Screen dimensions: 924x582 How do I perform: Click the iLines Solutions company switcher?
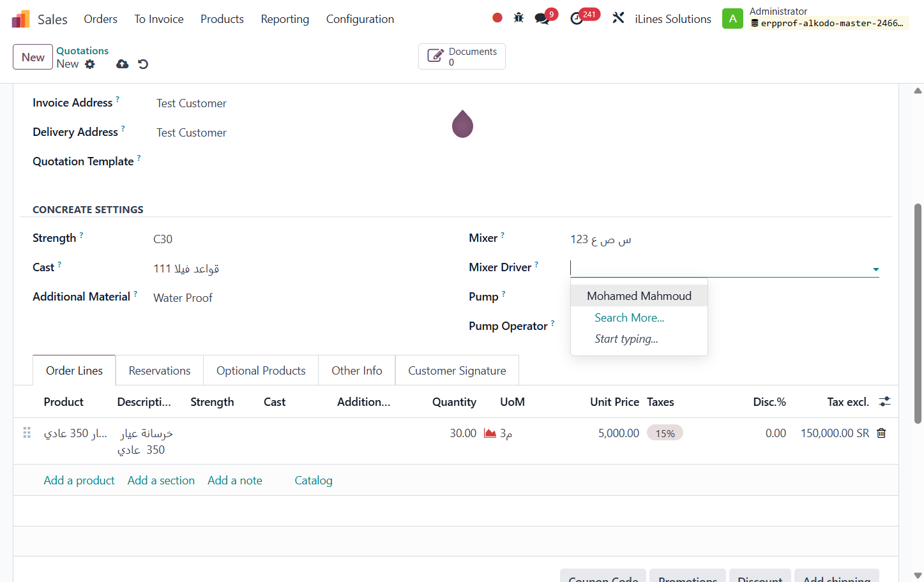[x=673, y=19]
